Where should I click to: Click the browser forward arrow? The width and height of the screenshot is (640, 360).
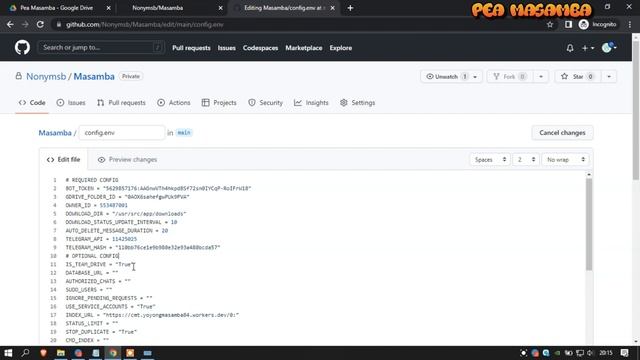25,24
